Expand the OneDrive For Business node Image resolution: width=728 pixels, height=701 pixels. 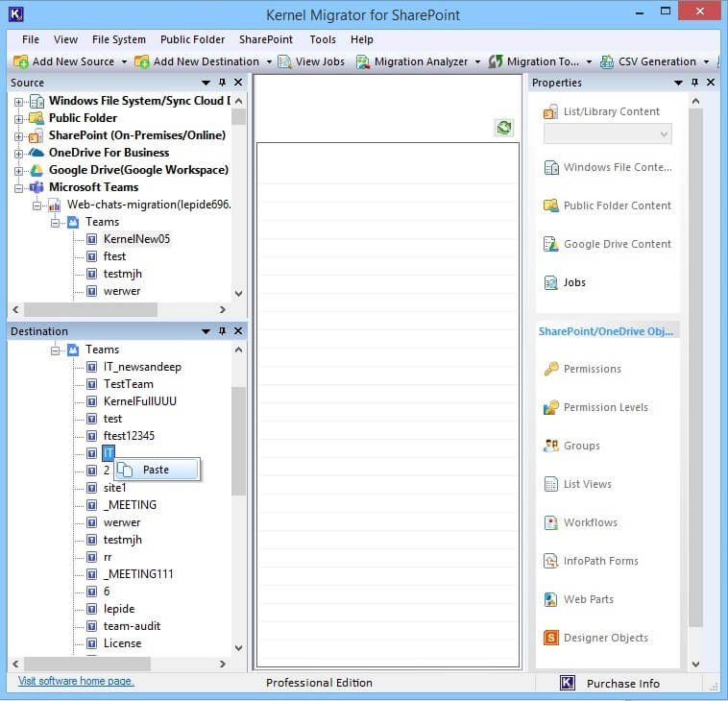(x=18, y=154)
